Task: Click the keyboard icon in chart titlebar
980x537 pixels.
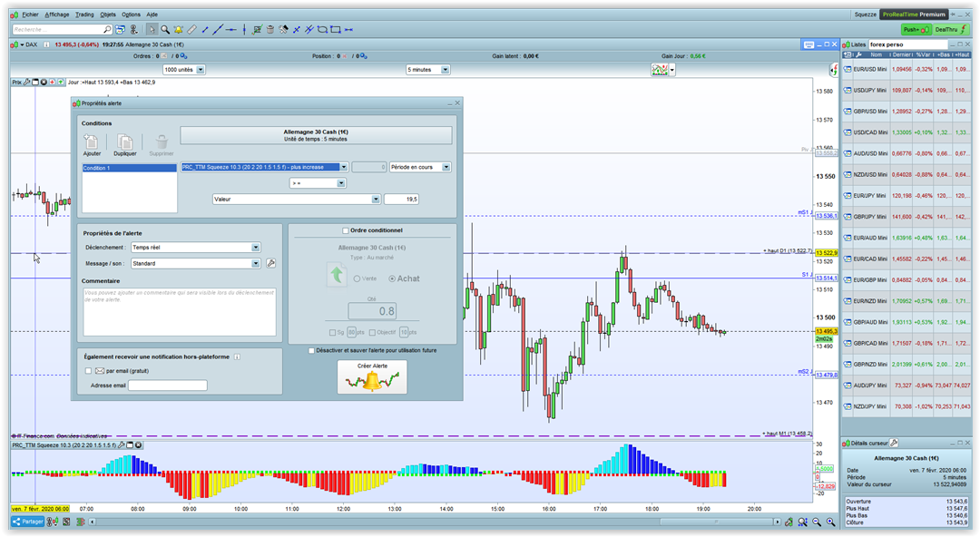Action: tap(808, 44)
